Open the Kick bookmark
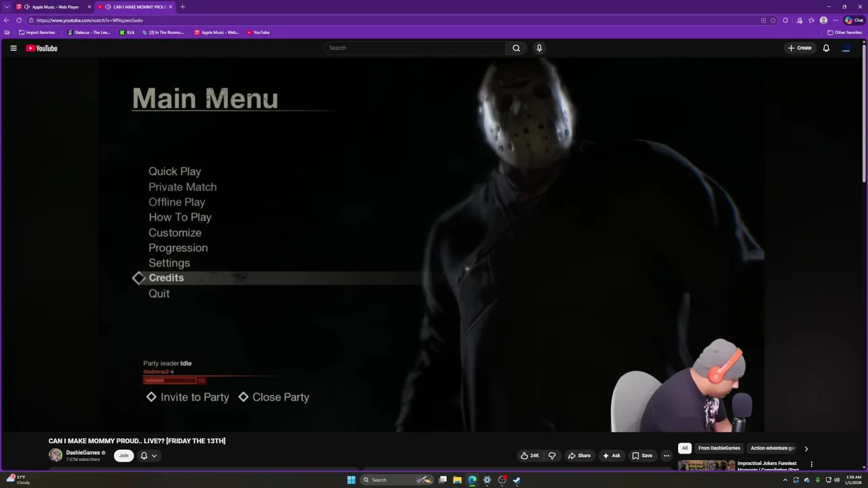The image size is (868, 488). click(127, 33)
